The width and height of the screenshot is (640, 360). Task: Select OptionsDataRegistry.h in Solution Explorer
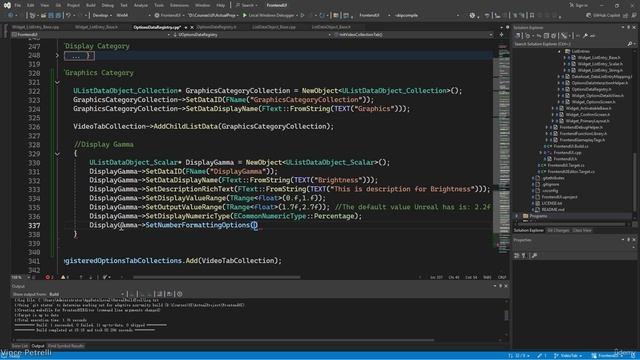coord(591,89)
